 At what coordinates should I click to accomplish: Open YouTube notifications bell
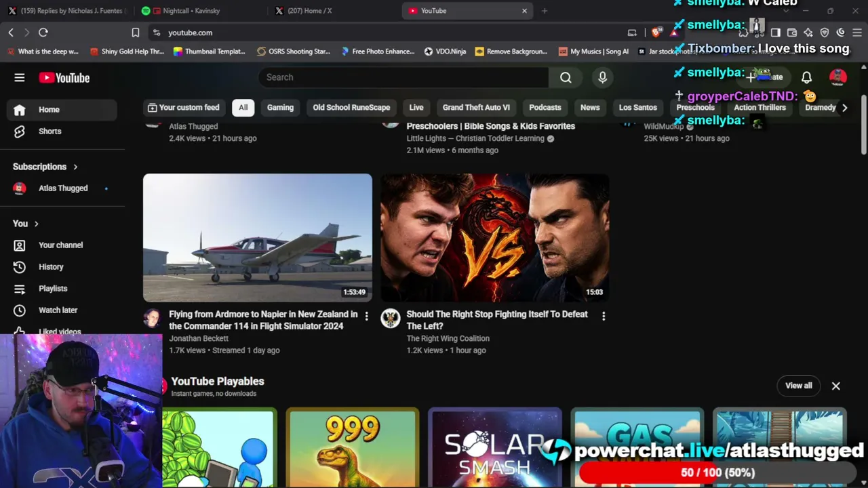pos(806,77)
